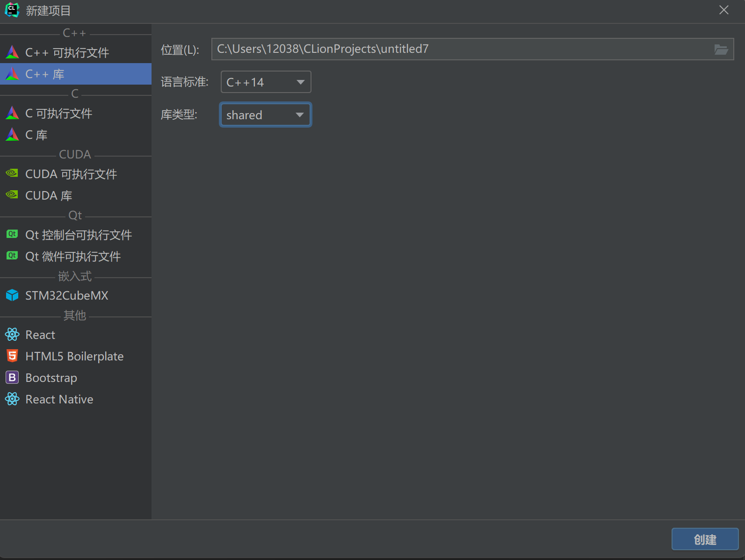Image resolution: width=745 pixels, height=560 pixels.
Task: Click the Bootstrap B icon
Action: click(12, 377)
